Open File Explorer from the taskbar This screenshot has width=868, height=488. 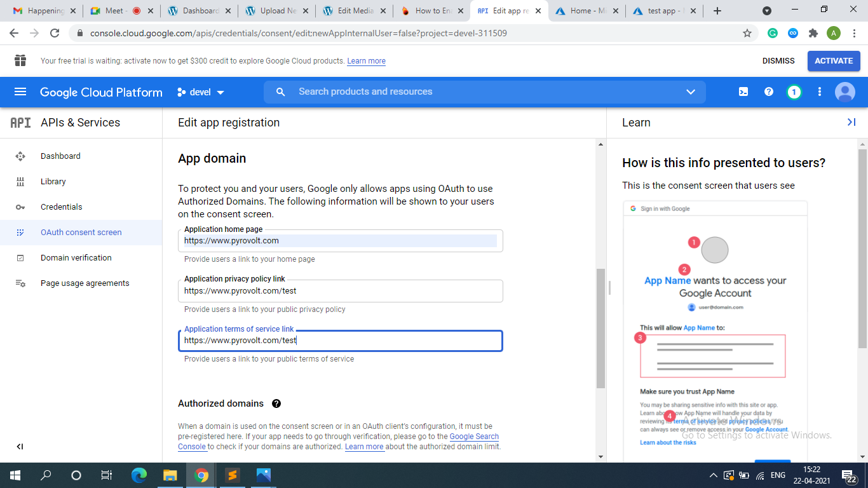click(170, 475)
